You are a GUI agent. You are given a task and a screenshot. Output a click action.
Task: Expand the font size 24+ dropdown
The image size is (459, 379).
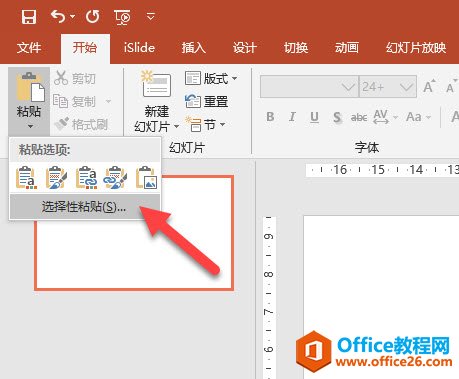(406, 87)
